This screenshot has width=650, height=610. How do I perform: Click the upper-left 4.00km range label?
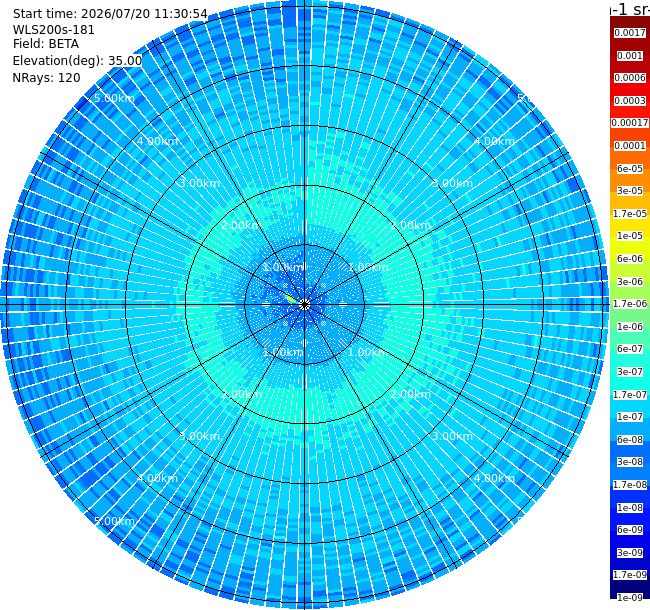tap(157, 141)
